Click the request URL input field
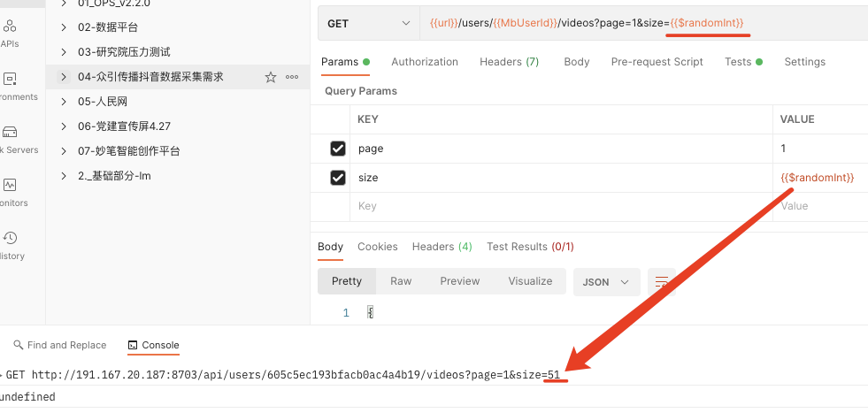Viewport: 868px width, 413px height. pos(644,23)
